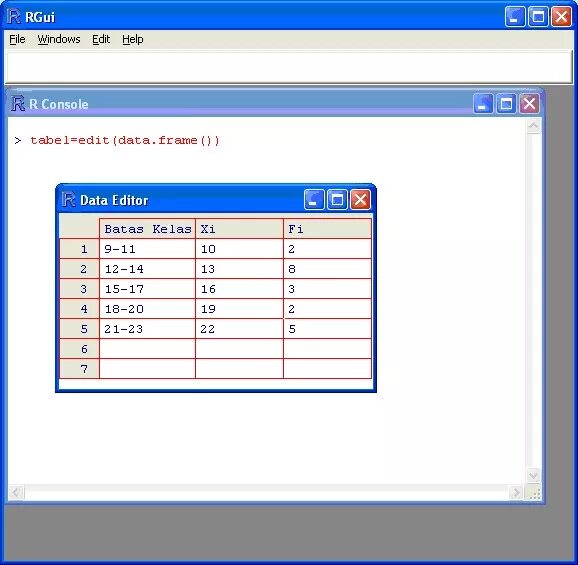Viewport: 578px width, 565px height.
Task: Click empty Xi cell in row 6
Action: (x=240, y=349)
